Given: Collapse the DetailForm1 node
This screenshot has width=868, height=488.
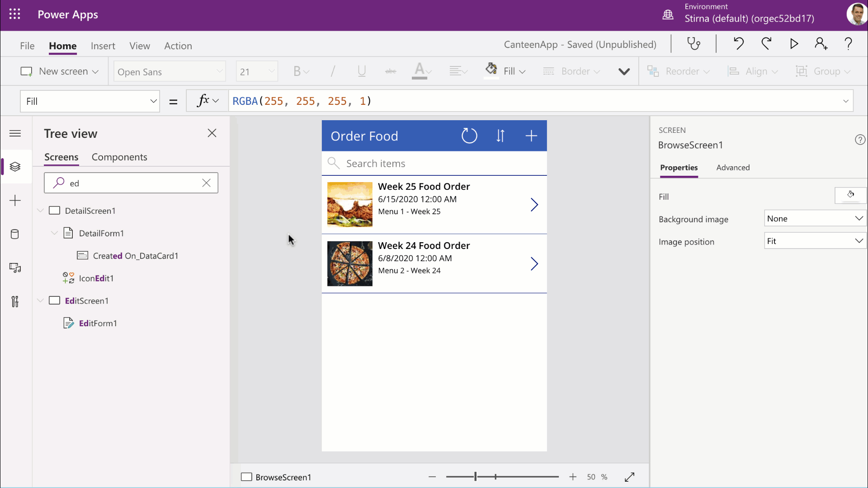Looking at the screenshot, I should point(54,233).
